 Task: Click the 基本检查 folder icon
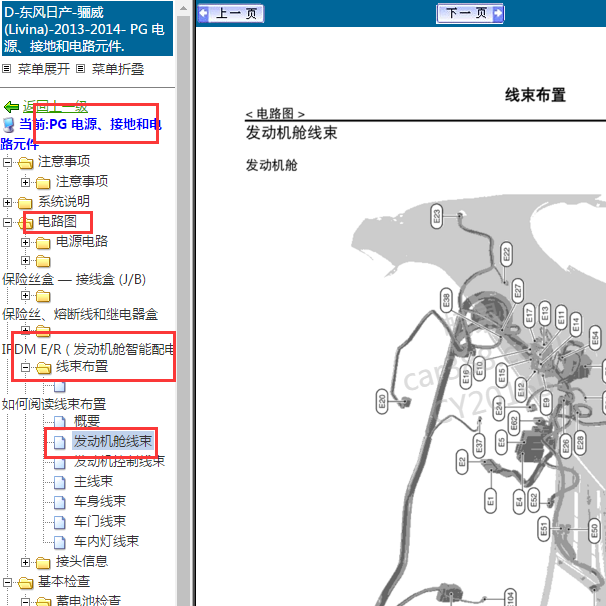click(x=25, y=583)
